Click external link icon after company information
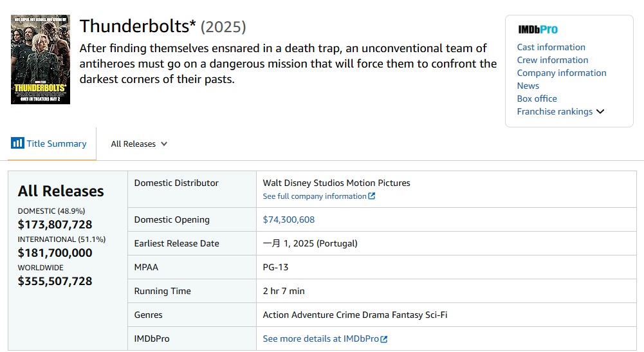This screenshot has height=352, width=644. pos(372,196)
